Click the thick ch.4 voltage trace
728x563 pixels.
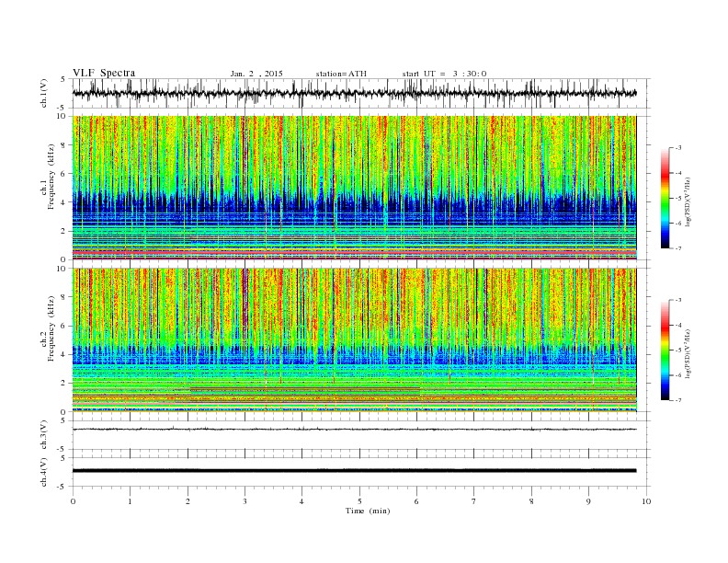point(354,471)
